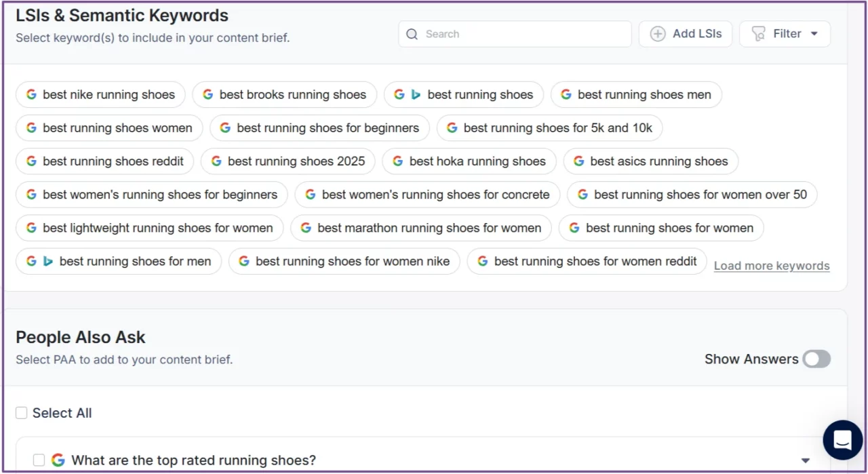Viewport: 868px width, 474px height.
Task: Check the 'top rated running shoes' question checkbox
Action: point(39,460)
